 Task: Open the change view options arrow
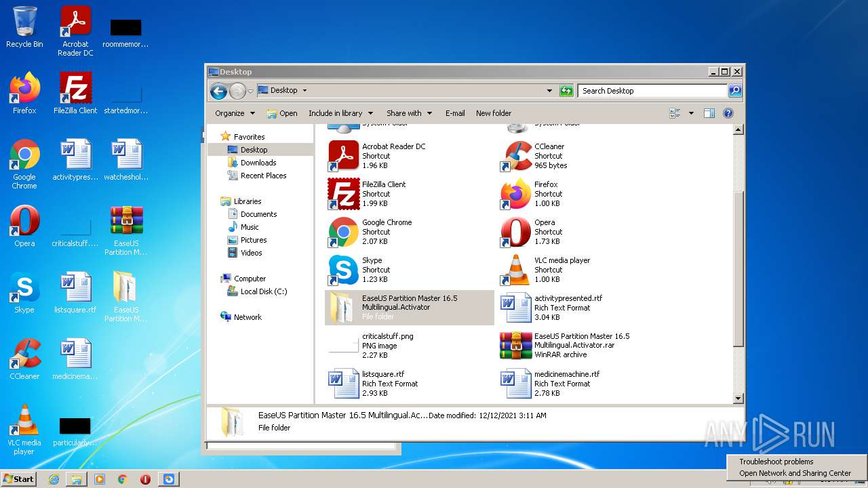click(691, 113)
